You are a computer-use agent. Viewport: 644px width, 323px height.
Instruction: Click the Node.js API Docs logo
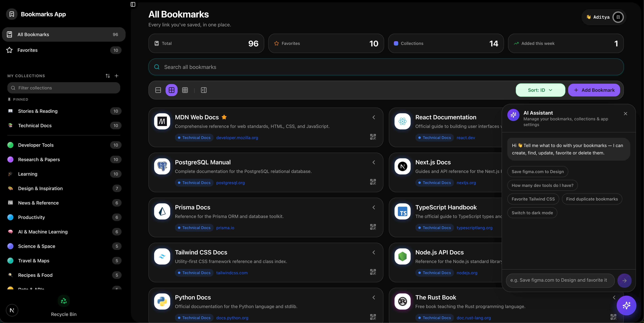(403, 256)
